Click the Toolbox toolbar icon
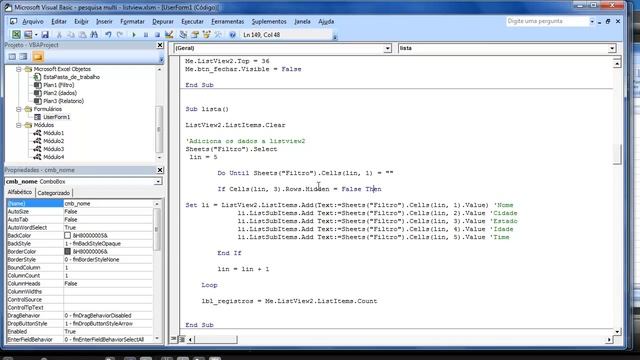The image size is (640, 360). [218, 35]
